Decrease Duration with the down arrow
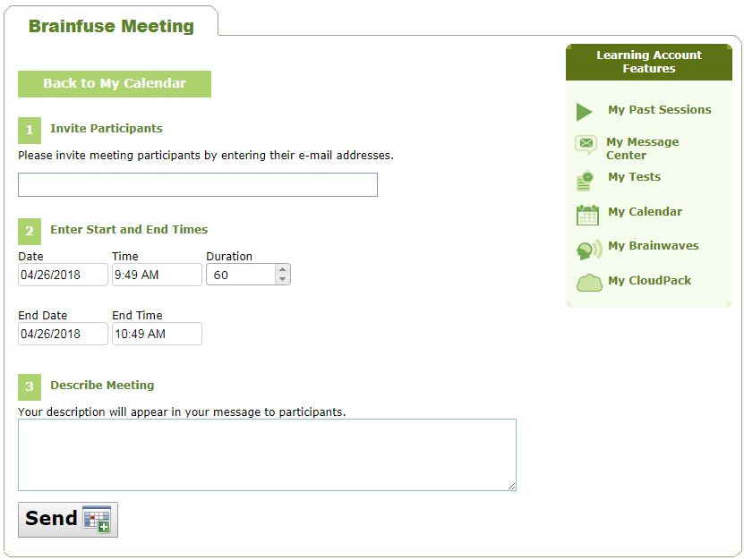 [283, 279]
